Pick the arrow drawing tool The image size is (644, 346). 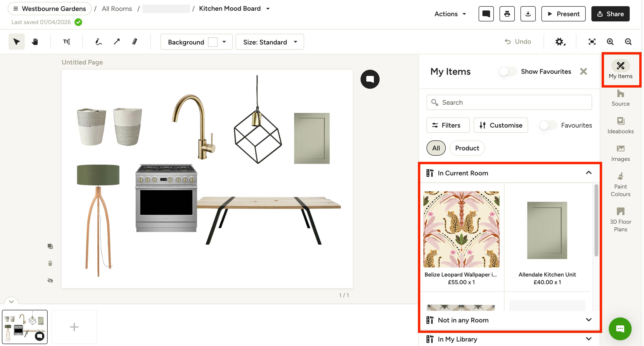click(x=117, y=42)
